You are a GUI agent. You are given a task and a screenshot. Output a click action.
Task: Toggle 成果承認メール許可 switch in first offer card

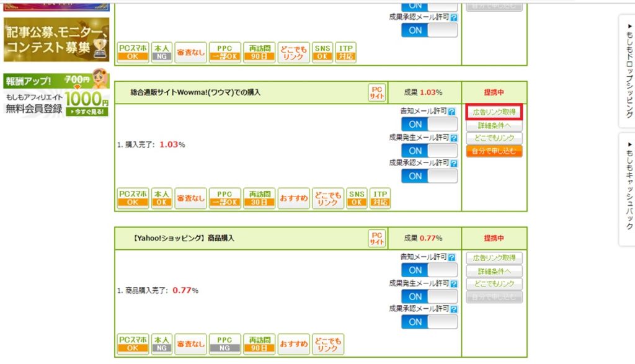(x=429, y=30)
